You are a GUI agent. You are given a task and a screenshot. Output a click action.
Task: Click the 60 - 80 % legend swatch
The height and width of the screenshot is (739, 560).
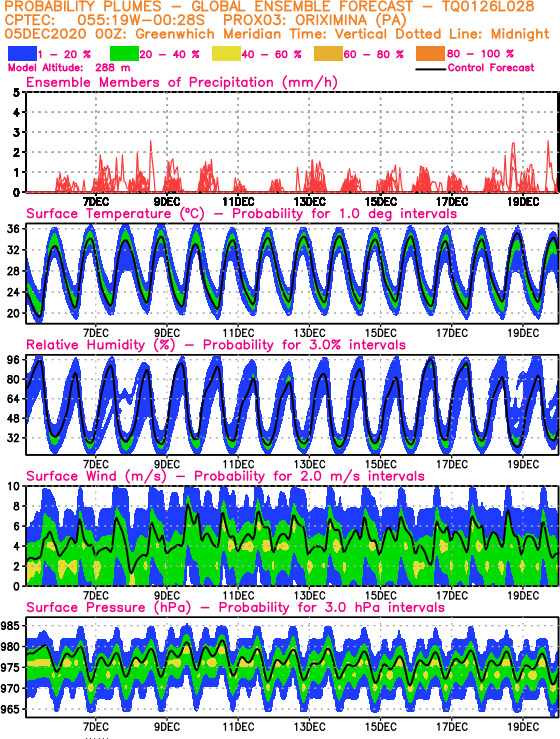point(329,54)
